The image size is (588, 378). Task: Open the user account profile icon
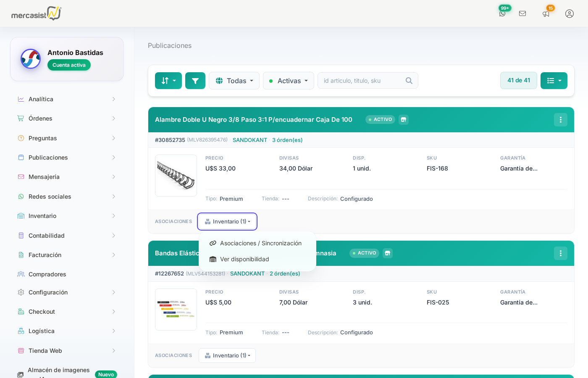point(570,13)
